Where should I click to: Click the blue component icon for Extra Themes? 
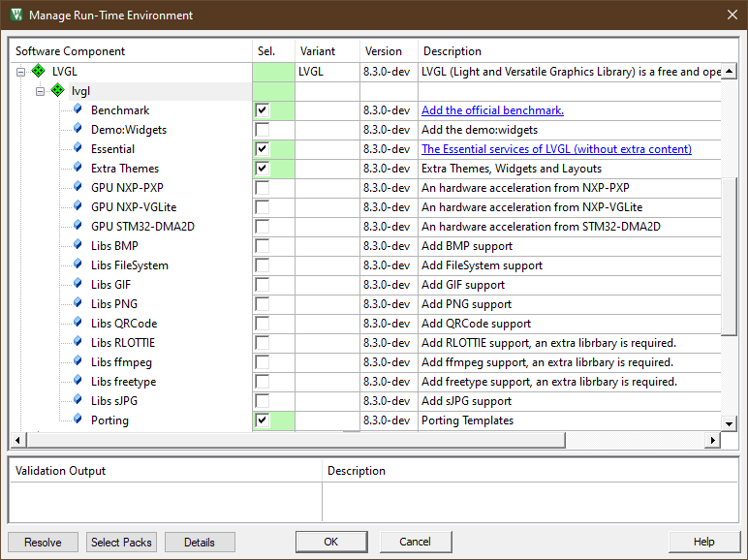[x=78, y=168]
